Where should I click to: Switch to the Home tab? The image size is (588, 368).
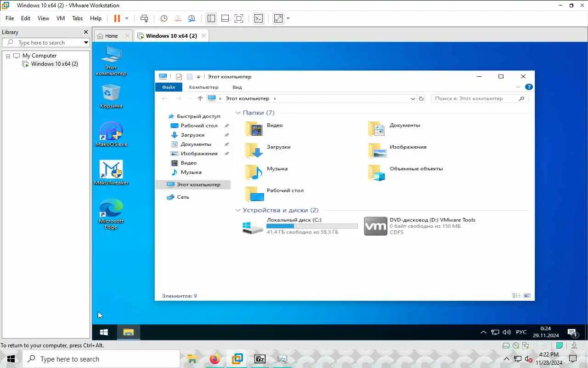[x=111, y=36]
